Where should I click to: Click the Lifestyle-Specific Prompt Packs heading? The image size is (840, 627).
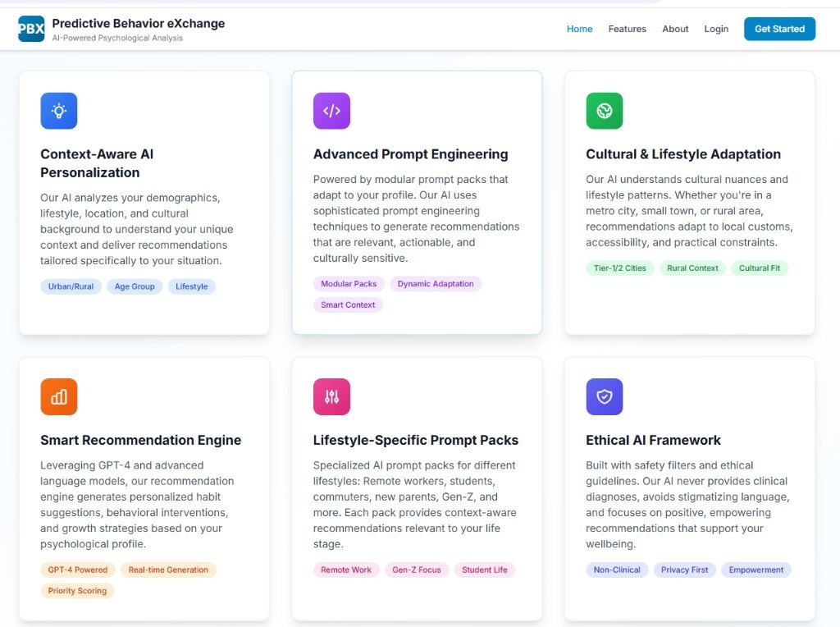416,440
